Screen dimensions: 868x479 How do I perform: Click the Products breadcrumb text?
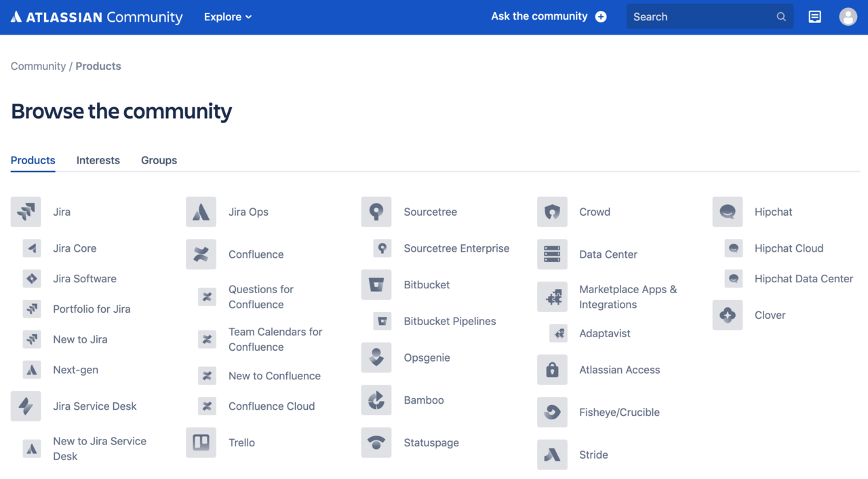coord(98,66)
